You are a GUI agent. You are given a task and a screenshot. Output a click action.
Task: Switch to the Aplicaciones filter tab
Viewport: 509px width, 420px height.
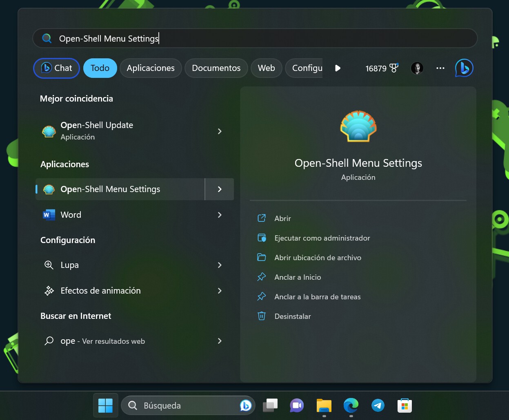(x=151, y=68)
